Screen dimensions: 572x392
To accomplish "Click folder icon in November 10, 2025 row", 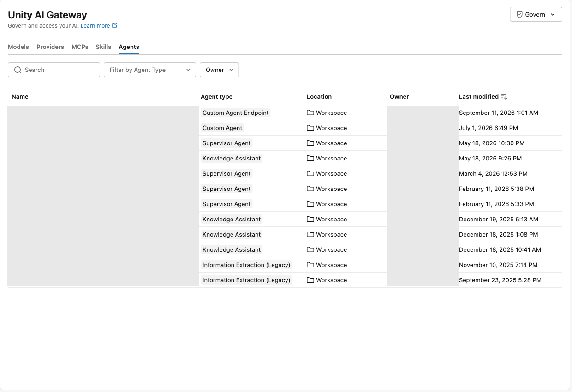I will (310, 265).
